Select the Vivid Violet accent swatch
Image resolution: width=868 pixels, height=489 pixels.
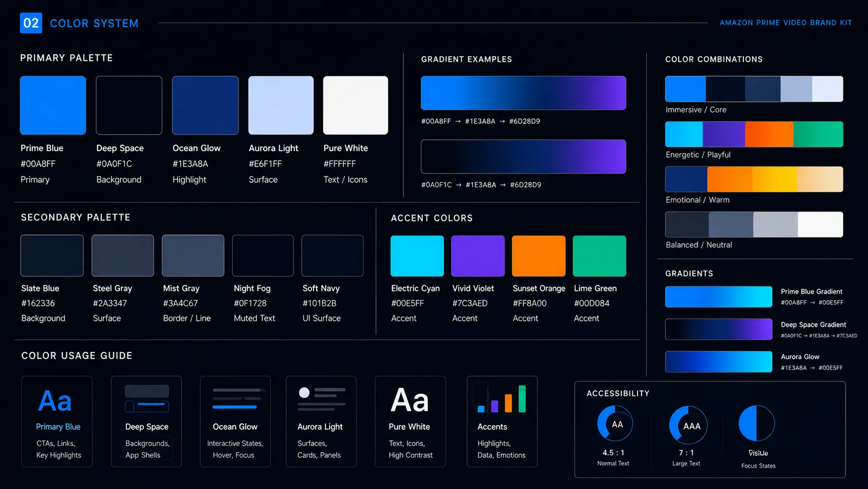[478, 256]
